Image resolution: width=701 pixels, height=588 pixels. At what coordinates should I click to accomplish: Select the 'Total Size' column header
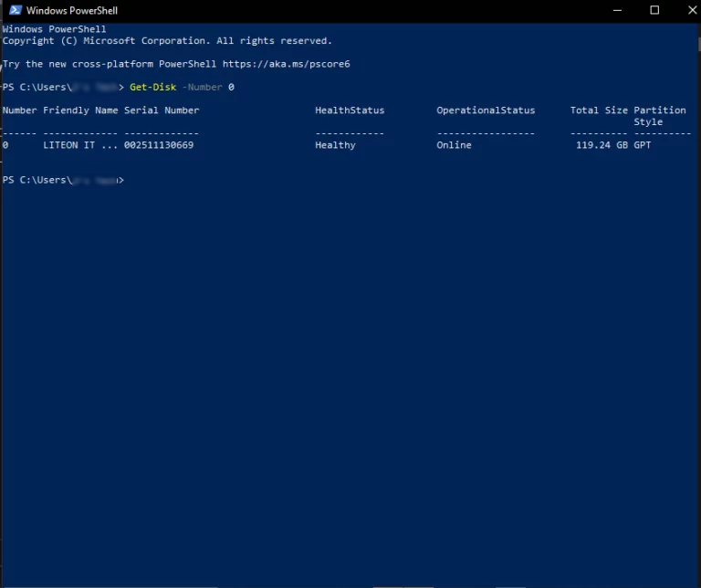point(599,110)
